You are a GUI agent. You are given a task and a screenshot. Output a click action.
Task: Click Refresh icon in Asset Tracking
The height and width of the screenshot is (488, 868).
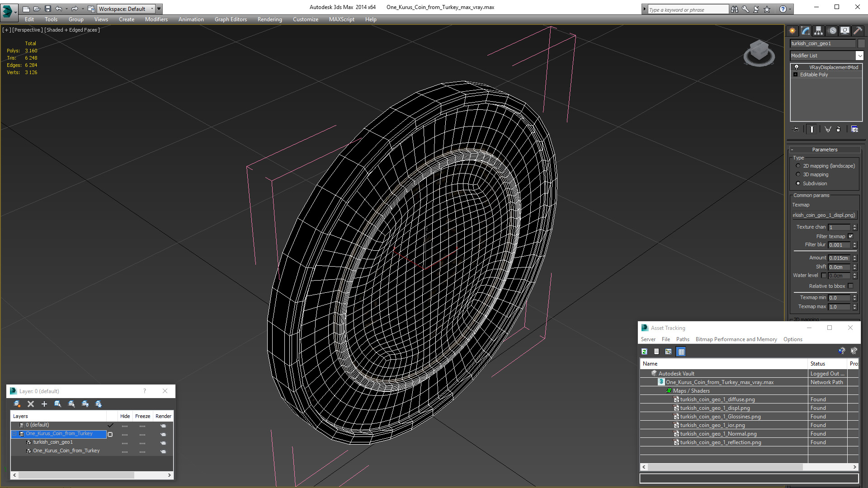click(645, 352)
